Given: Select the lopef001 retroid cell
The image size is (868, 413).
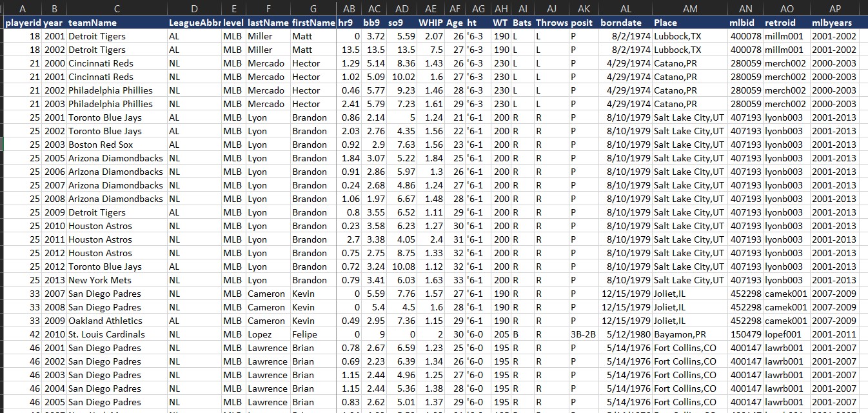Looking at the screenshot, I should tap(784, 334).
